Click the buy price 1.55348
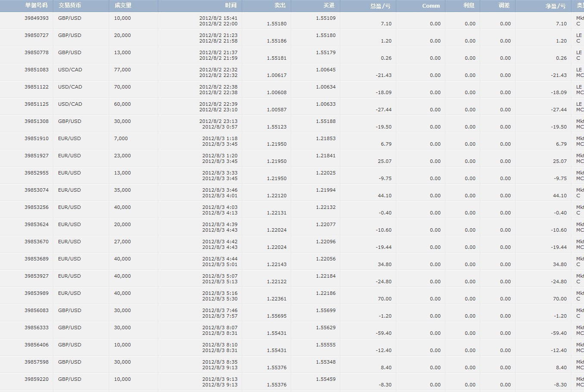The image size is (584, 392). (326, 362)
